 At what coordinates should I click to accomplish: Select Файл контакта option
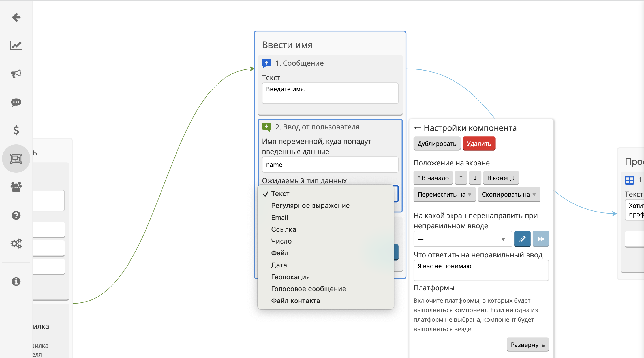326,301
